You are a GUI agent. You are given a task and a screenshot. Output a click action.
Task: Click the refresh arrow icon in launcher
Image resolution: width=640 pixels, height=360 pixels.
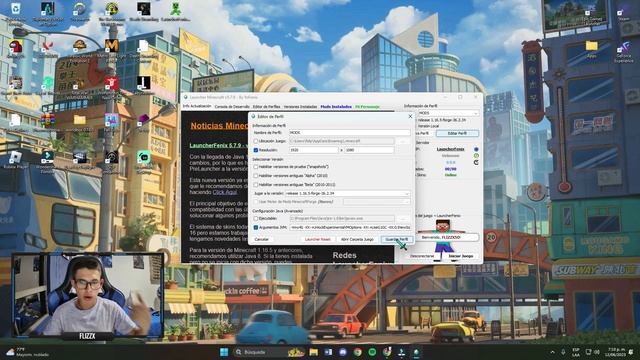pyautogui.click(x=476, y=162)
